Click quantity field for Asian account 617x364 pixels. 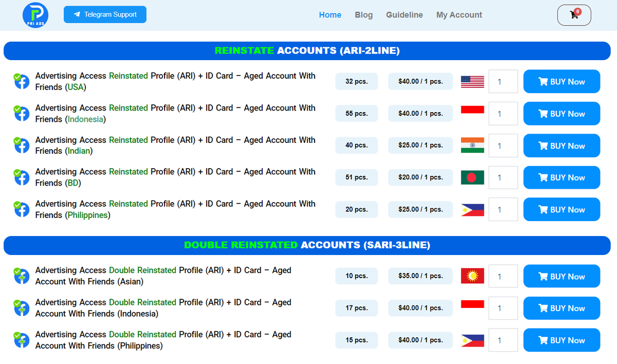[x=503, y=276]
